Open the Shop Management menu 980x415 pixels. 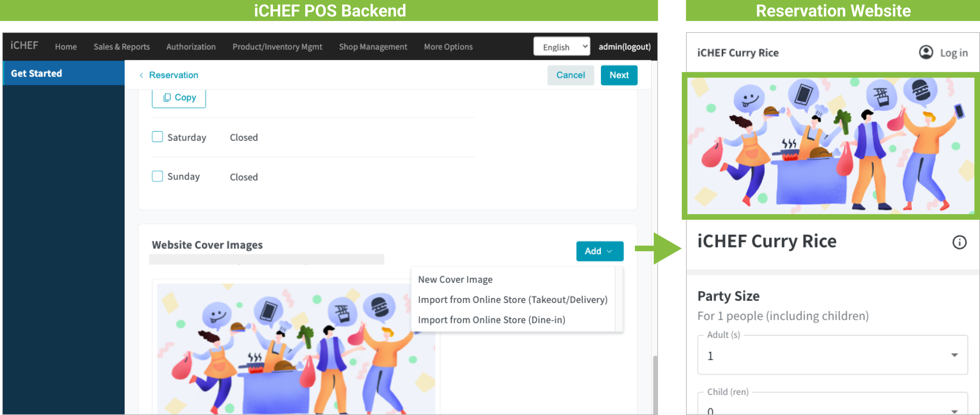coord(372,47)
